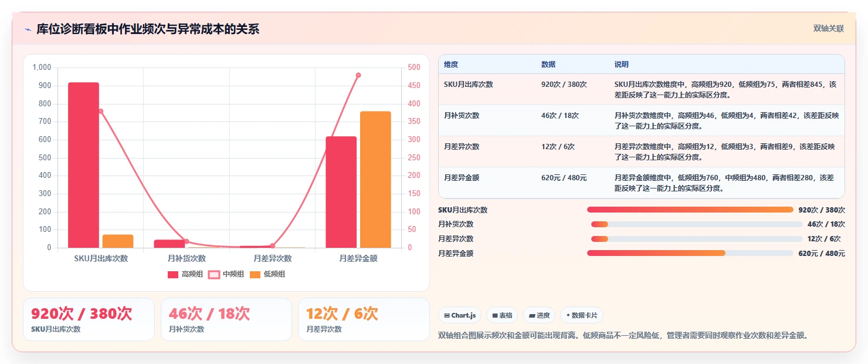Screen dimensions: 868x364
Task: Click the line point on SKU月出库次数 near 380
Action: [x=101, y=111]
